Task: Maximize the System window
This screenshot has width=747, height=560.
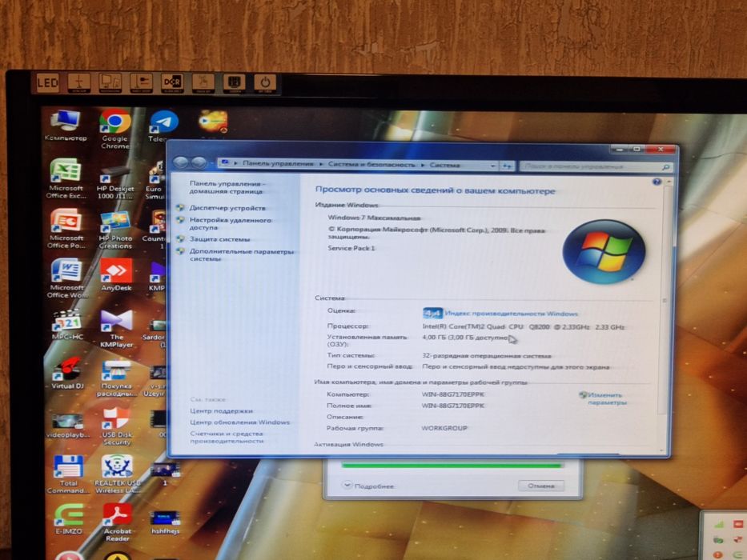Action: point(637,150)
